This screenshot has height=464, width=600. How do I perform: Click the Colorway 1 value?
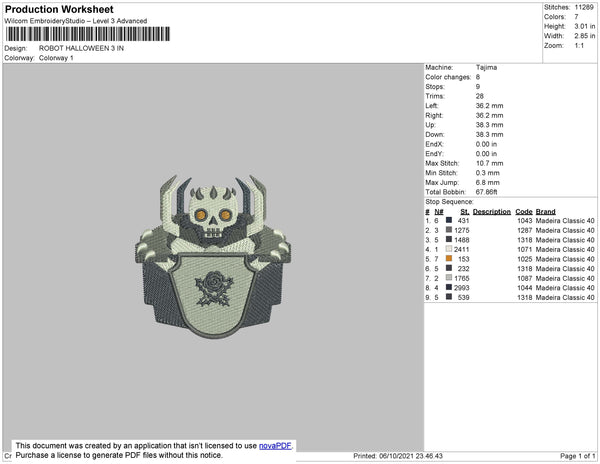coord(56,58)
